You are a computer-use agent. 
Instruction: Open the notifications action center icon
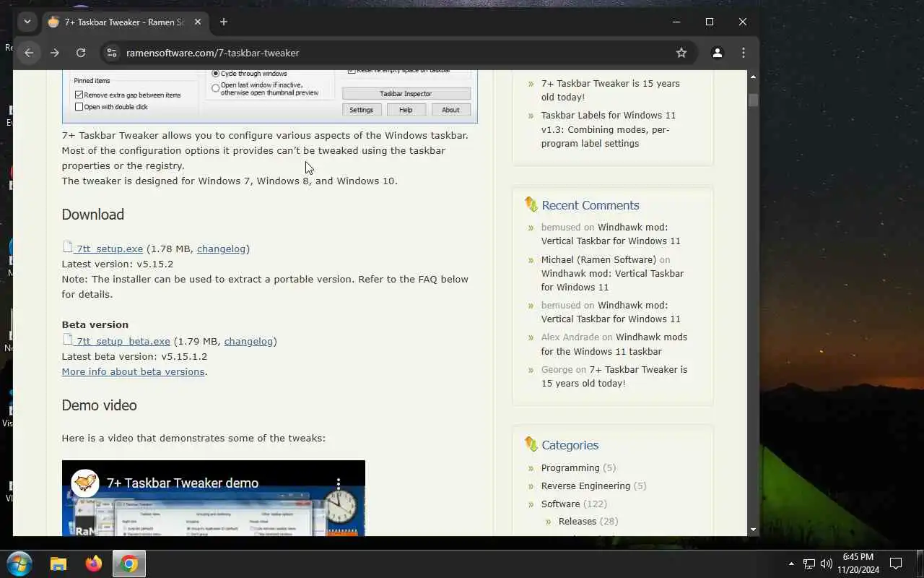pos(896,564)
